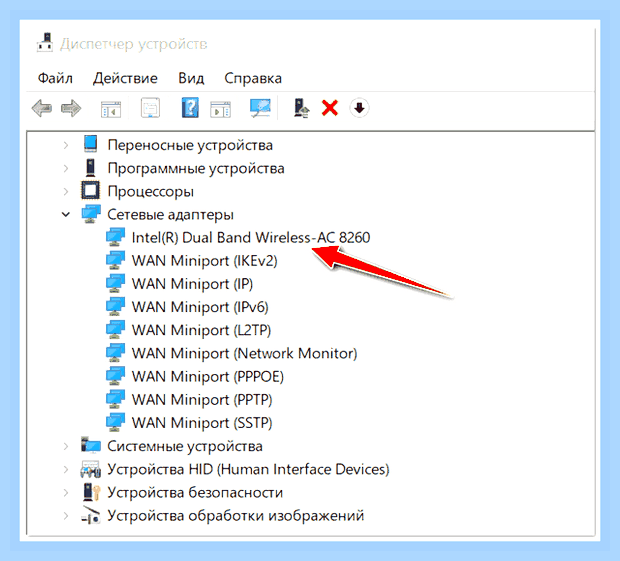Image resolution: width=620 pixels, height=561 pixels.
Task: Expand the Переносные устройства node
Action: pyautogui.click(x=66, y=145)
